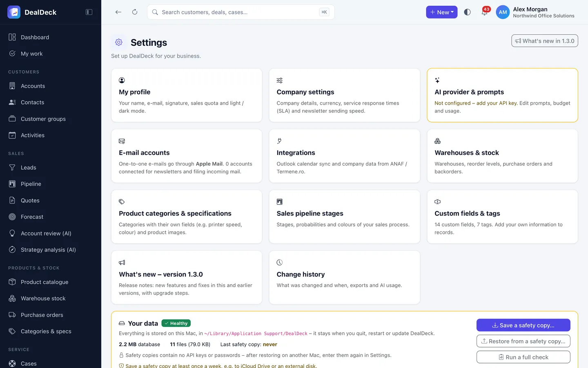Open the Change history card

click(x=345, y=277)
